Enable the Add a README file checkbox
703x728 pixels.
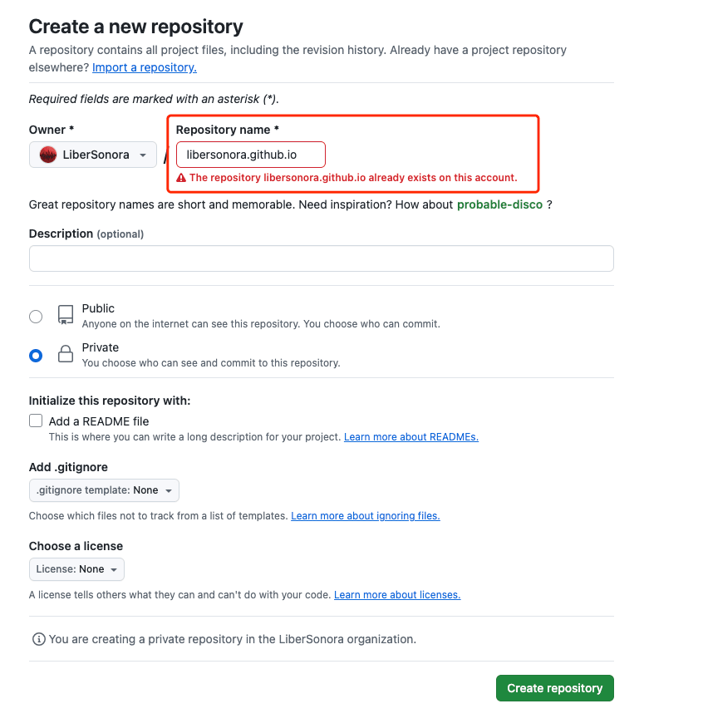[36, 421]
